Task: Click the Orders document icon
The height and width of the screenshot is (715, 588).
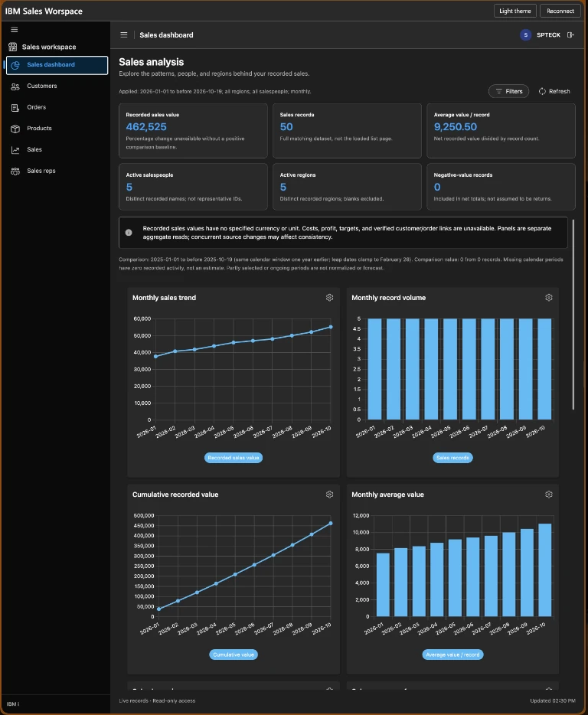Action: [x=15, y=108]
